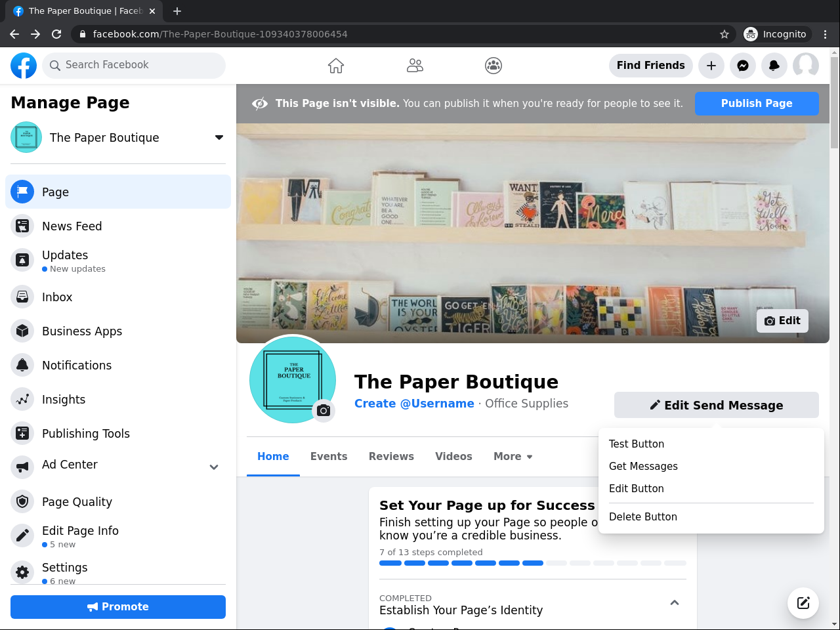Image resolution: width=840 pixels, height=630 pixels.
Task: Click the Create @Username link
Action: [x=414, y=404]
